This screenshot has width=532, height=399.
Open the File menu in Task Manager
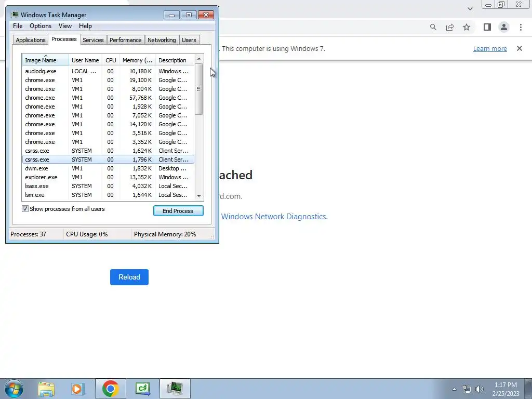click(x=18, y=26)
